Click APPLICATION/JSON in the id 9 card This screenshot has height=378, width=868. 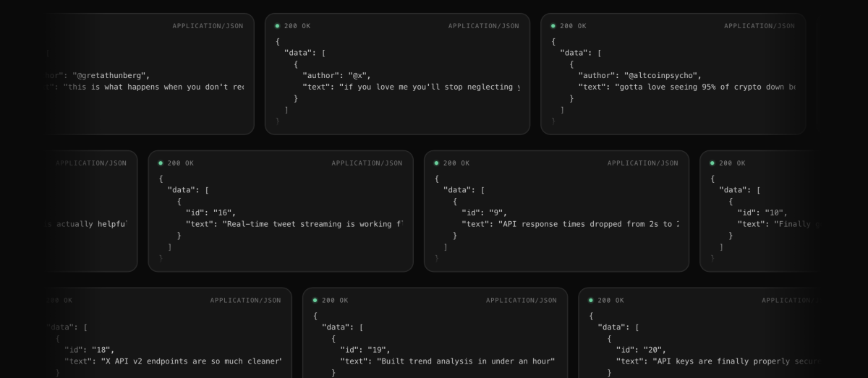point(643,163)
